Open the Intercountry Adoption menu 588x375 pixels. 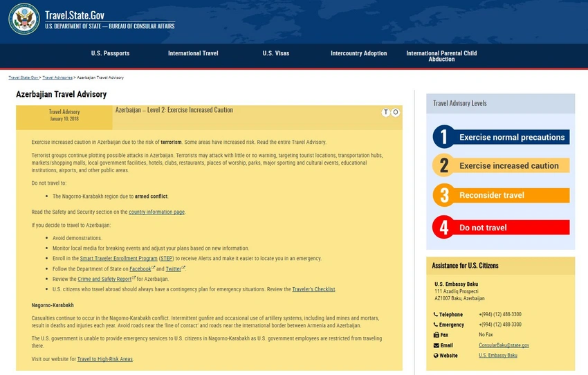pos(358,53)
